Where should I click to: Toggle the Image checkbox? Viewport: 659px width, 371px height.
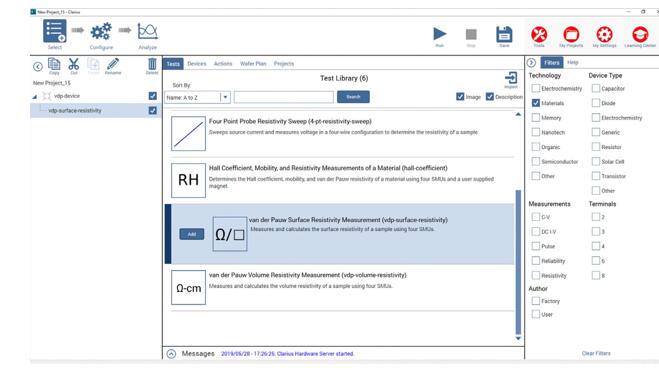tap(460, 97)
